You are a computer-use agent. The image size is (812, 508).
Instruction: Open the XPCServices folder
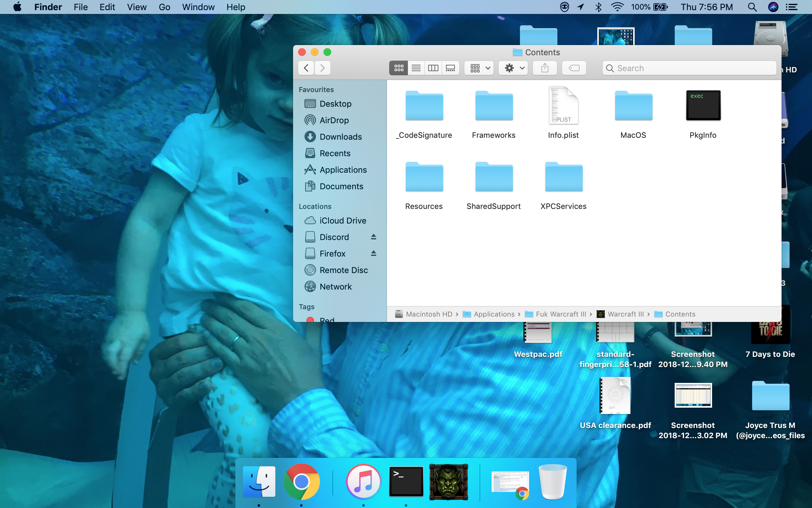pos(564,177)
